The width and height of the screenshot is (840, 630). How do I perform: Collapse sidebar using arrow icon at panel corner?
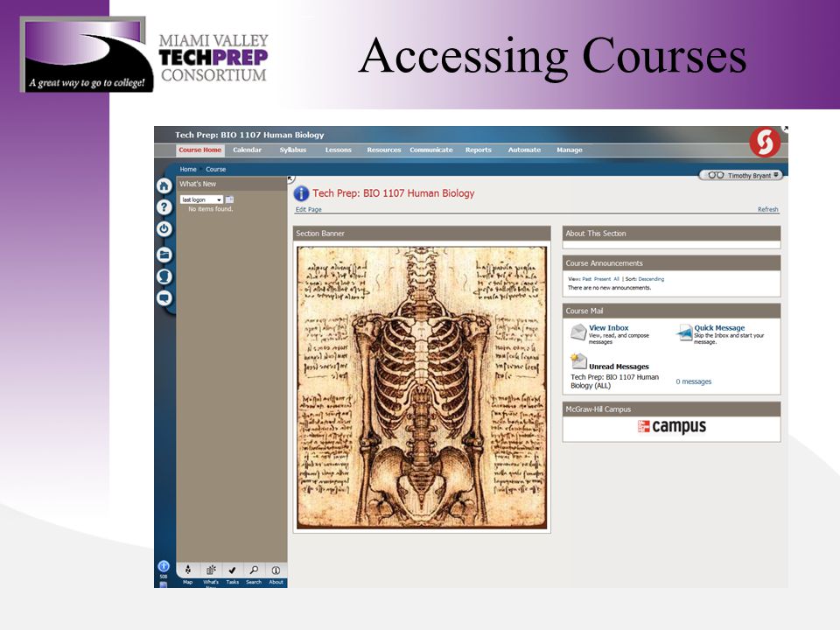[x=290, y=178]
